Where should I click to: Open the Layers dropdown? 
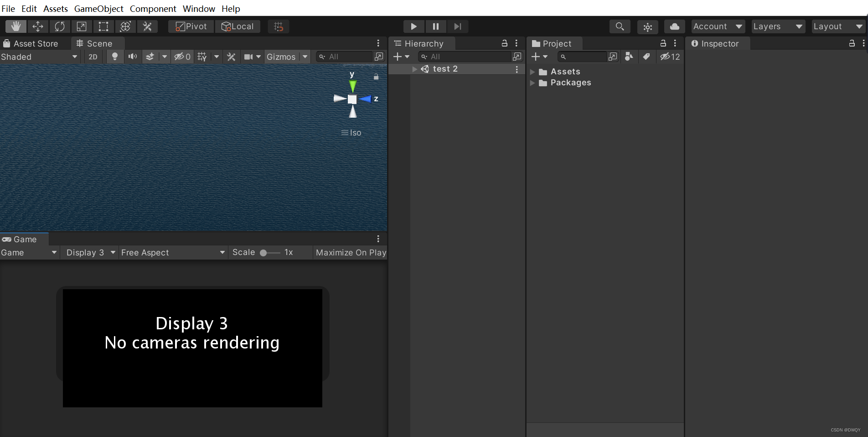click(778, 26)
